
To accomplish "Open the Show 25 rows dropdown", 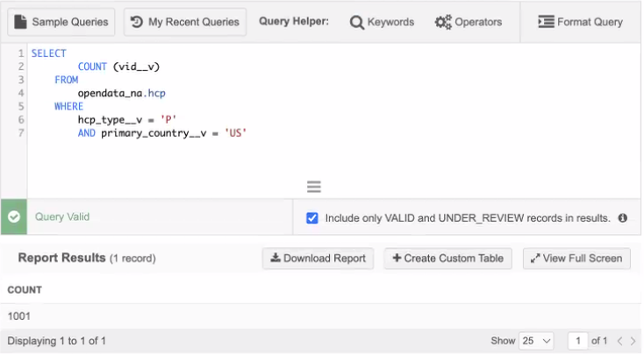I will 536,341.
